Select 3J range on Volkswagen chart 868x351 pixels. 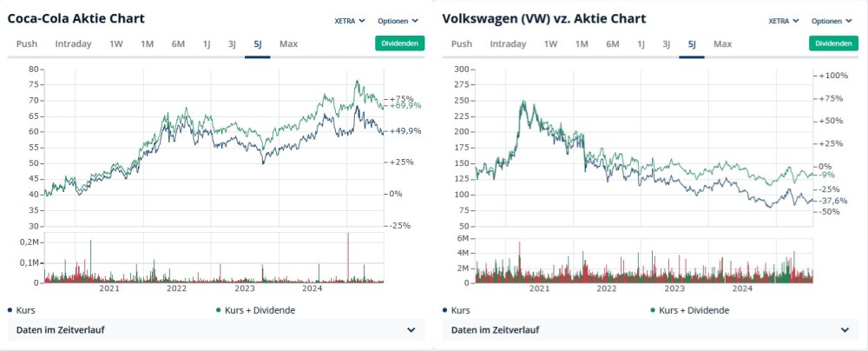click(666, 43)
